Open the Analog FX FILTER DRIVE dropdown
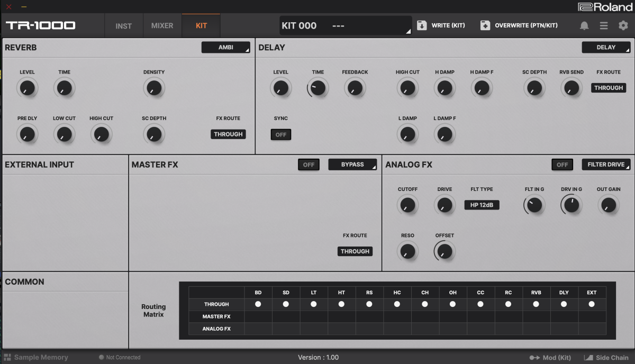Viewport: 635px width, 364px height. click(x=606, y=165)
